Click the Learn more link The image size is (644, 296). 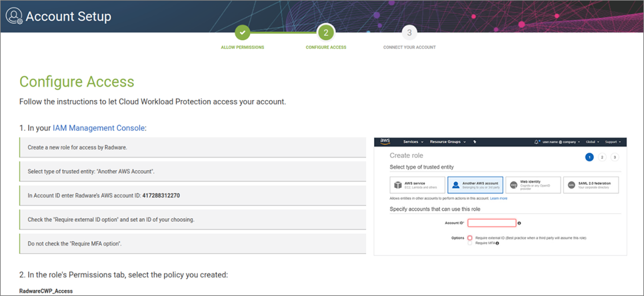click(499, 198)
